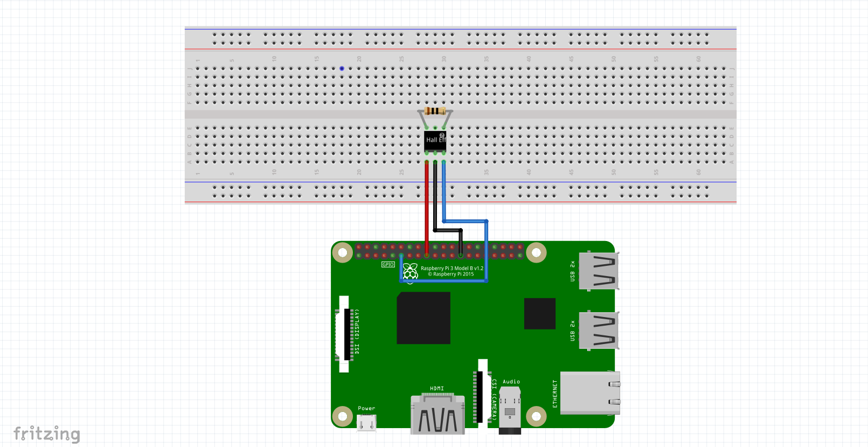Screen dimensions: 868x447
Task: Click the '© Raspberry Pi 2015' text
Action: (x=451, y=274)
